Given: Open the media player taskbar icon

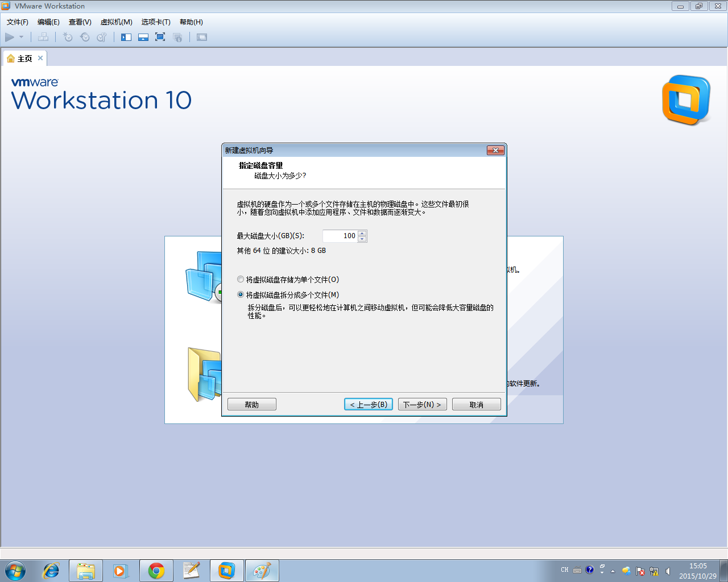Looking at the screenshot, I should (x=120, y=571).
